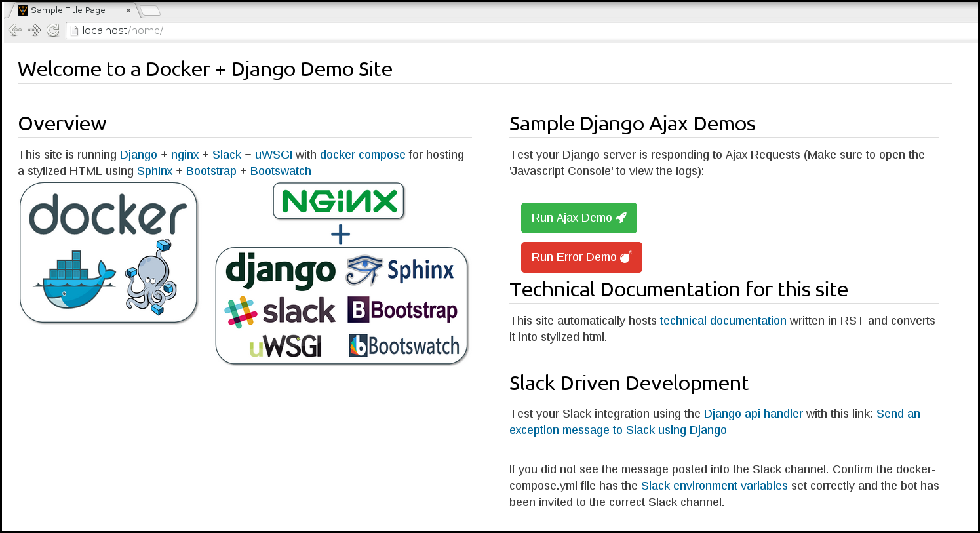Viewport: 980px width, 533px height.
Task: Click the Overview heading
Action: point(62,123)
